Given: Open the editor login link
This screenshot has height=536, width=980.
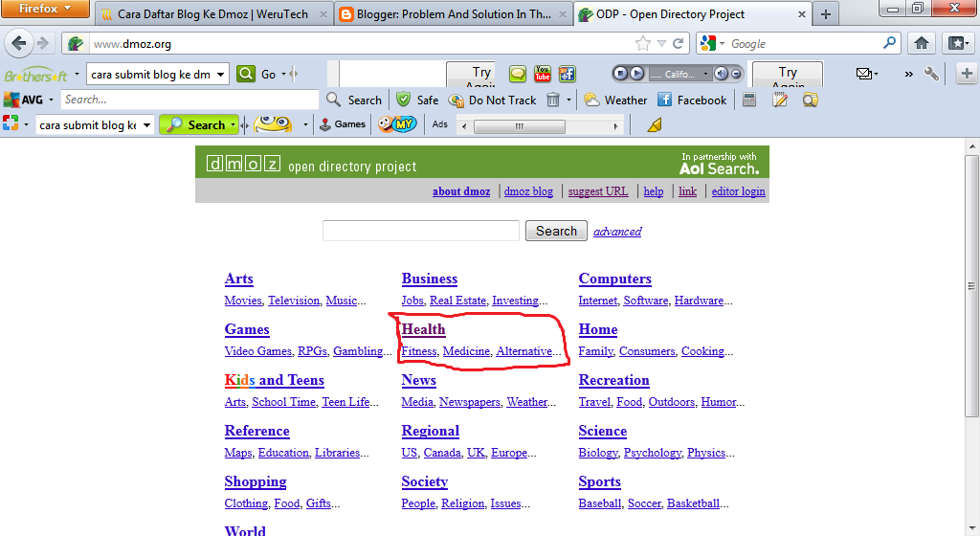Looking at the screenshot, I should tap(738, 191).
